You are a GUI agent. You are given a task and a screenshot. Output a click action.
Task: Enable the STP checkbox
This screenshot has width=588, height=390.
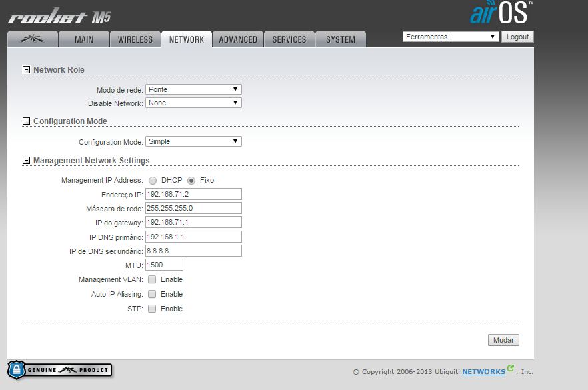[152, 309]
